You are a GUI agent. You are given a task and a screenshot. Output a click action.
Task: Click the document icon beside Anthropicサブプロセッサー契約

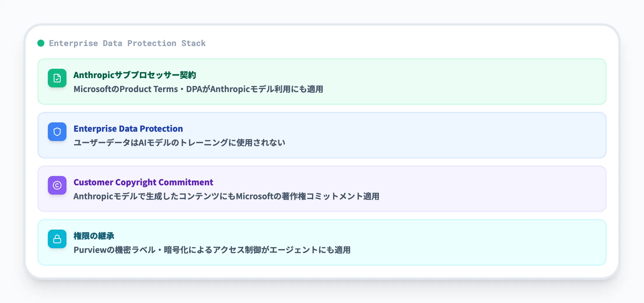(57, 78)
